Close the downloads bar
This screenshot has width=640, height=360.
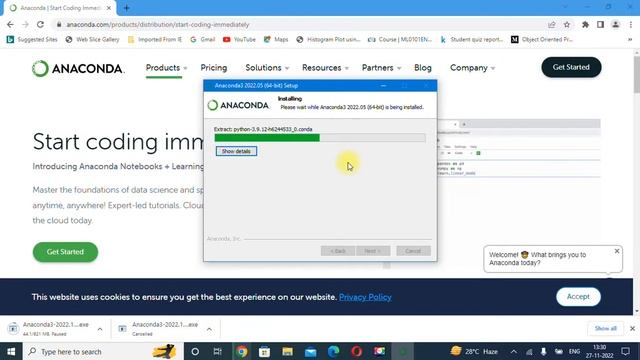(632, 329)
